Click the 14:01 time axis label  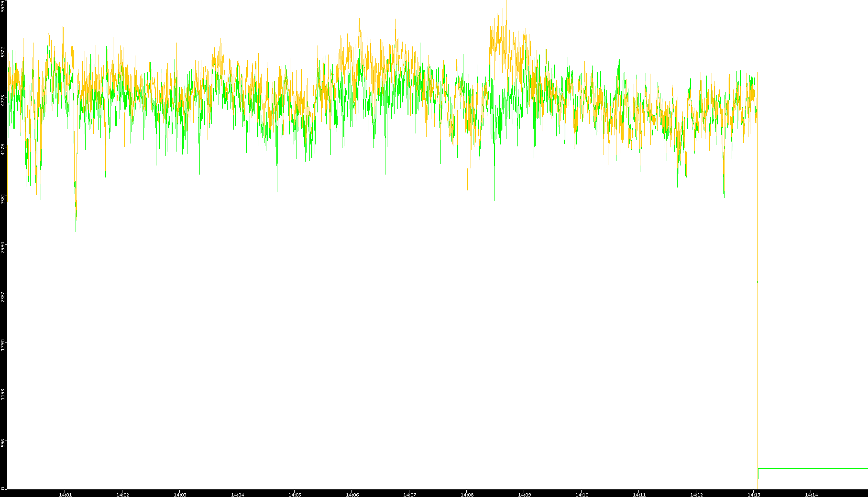pyautogui.click(x=65, y=494)
